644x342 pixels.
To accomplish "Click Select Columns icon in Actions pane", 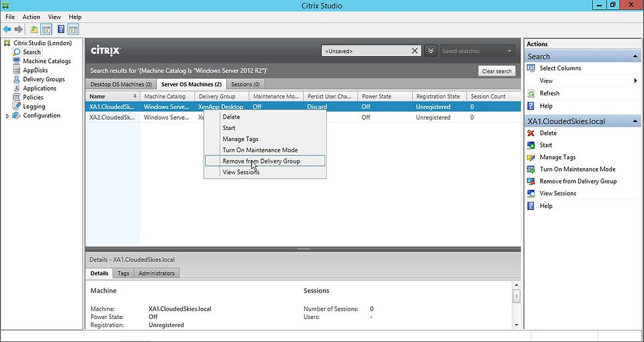I will pos(531,68).
